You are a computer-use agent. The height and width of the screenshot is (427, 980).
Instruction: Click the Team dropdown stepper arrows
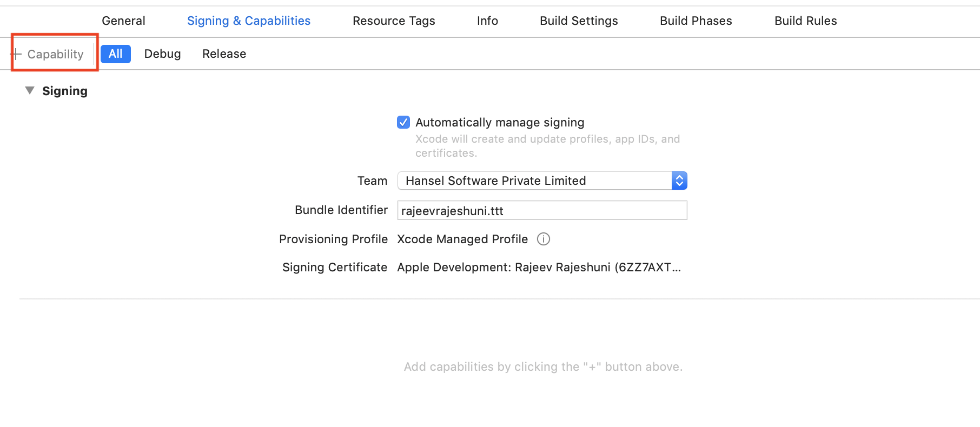pyautogui.click(x=679, y=181)
